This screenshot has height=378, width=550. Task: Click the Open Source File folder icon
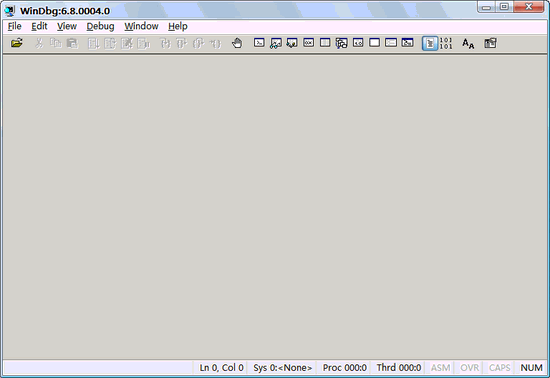tap(16, 43)
